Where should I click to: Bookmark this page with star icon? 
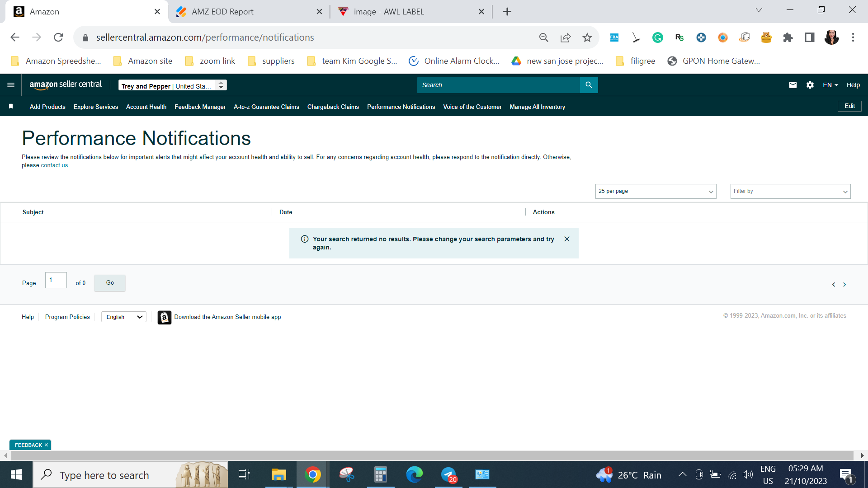tap(587, 38)
